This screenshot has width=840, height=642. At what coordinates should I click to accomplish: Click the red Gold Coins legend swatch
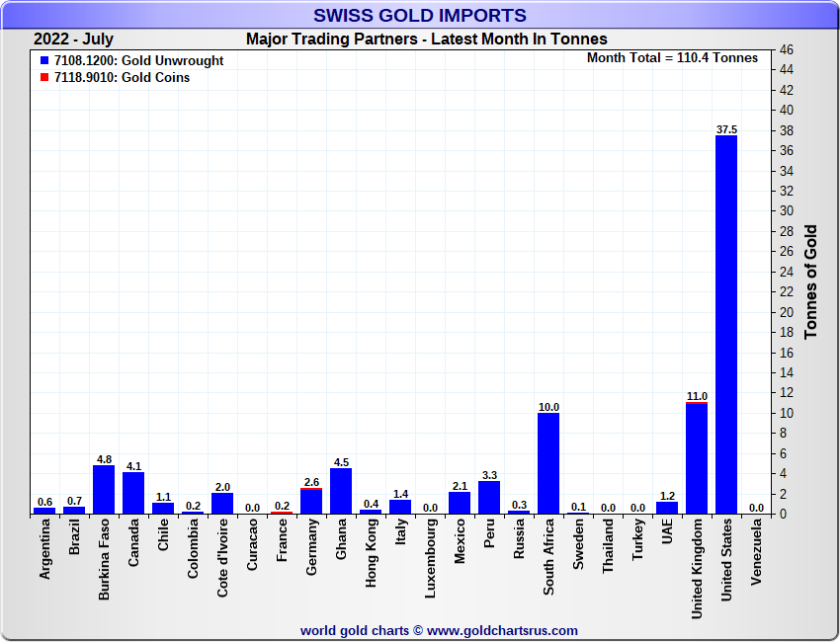coord(45,77)
